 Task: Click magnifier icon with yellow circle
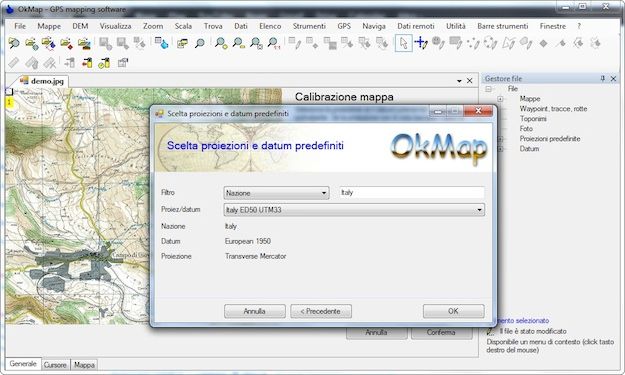click(x=221, y=43)
